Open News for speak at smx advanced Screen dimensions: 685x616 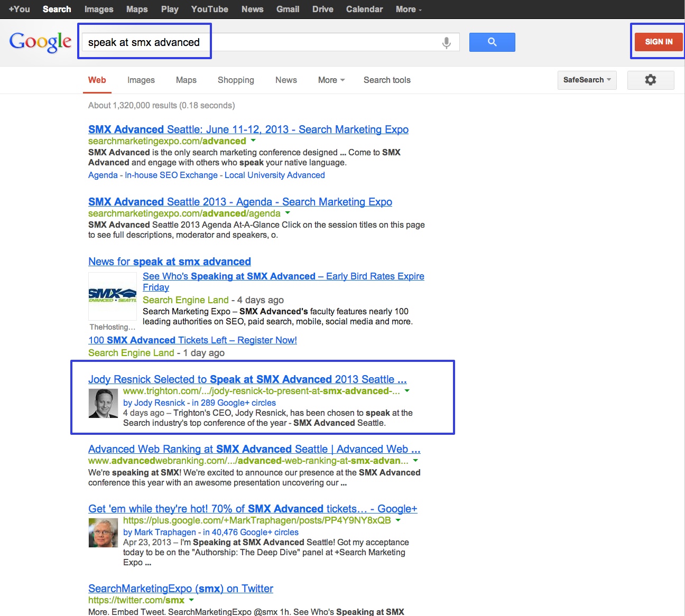coord(170,262)
